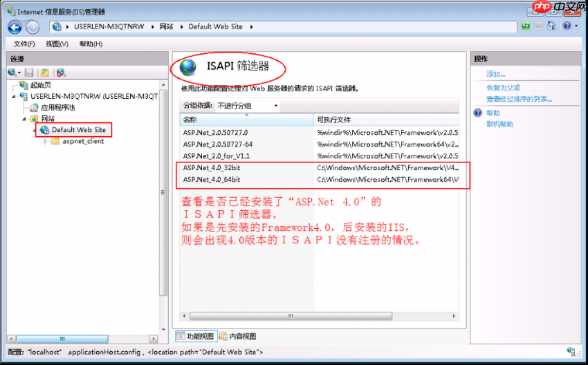
Task: Click the filter list scroll-right arrow
Action: [454, 316]
